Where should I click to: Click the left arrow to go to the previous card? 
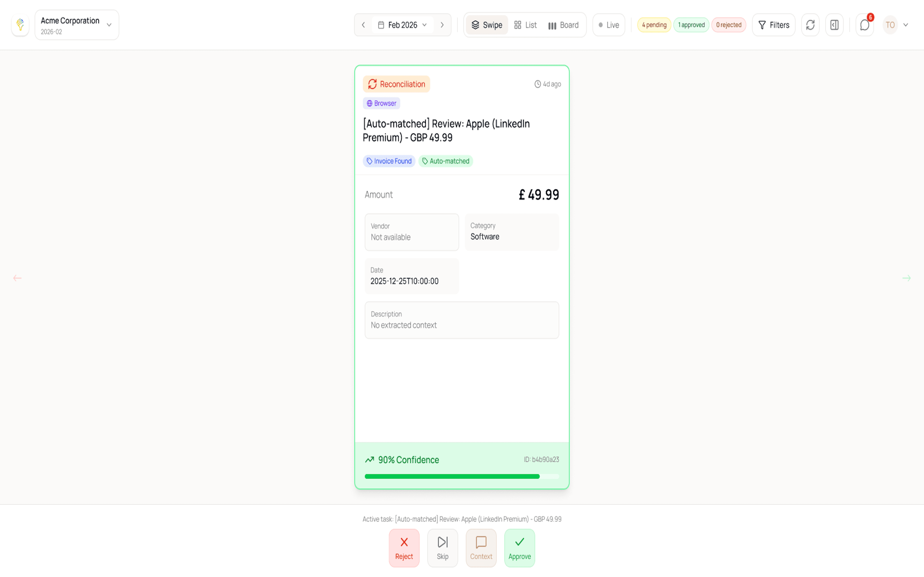[x=17, y=278]
